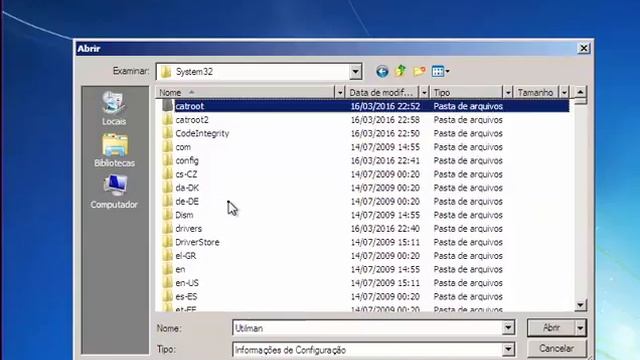This screenshot has height=360, width=640.
Task: Open the Tamanho column filter arrow
Action: [x=564, y=93]
